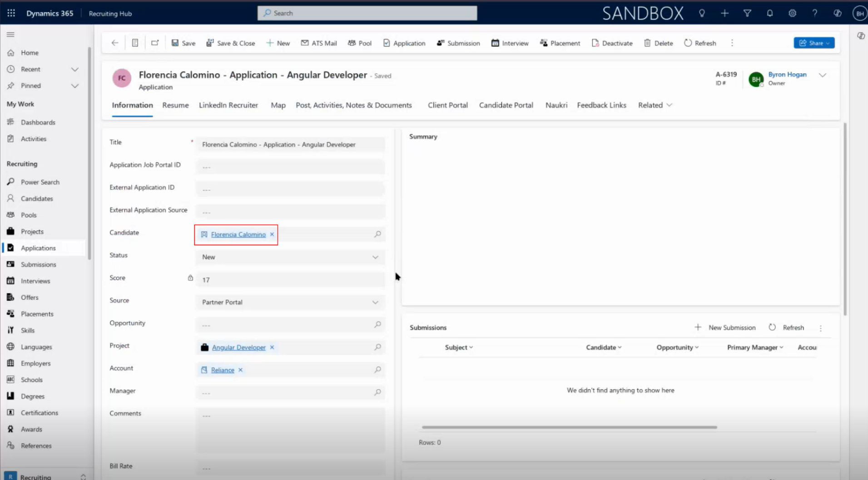Viewport: 868px width, 480px height.
Task: Open Dashboards in sidebar
Action: coord(38,122)
